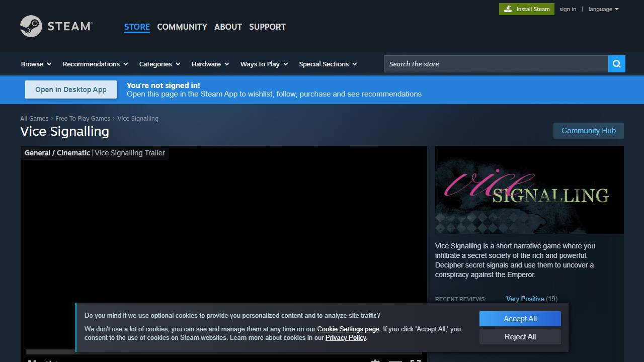Click the Steam logo in header
The height and width of the screenshot is (362, 644).
(56, 26)
